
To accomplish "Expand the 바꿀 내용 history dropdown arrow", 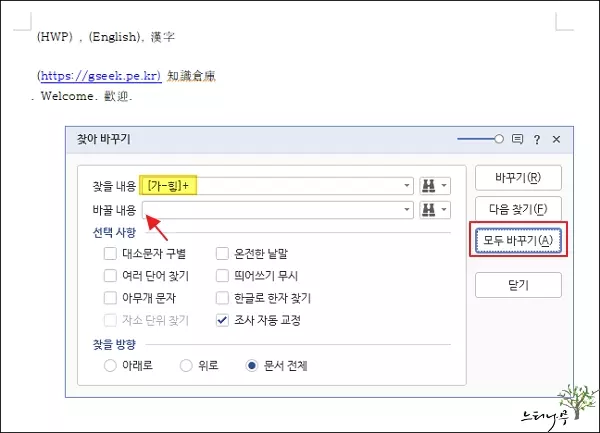I will pyautogui.click(x=407, y=210).
